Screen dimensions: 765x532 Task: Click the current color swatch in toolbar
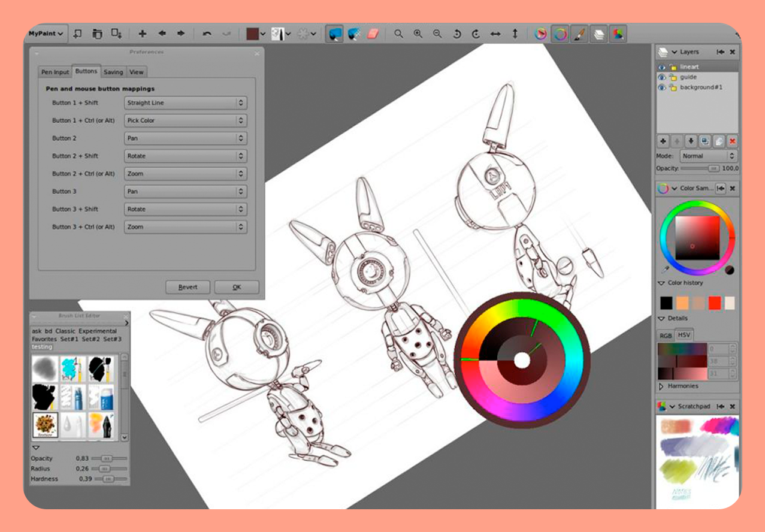pyautogui.click(x=252, y=34)
